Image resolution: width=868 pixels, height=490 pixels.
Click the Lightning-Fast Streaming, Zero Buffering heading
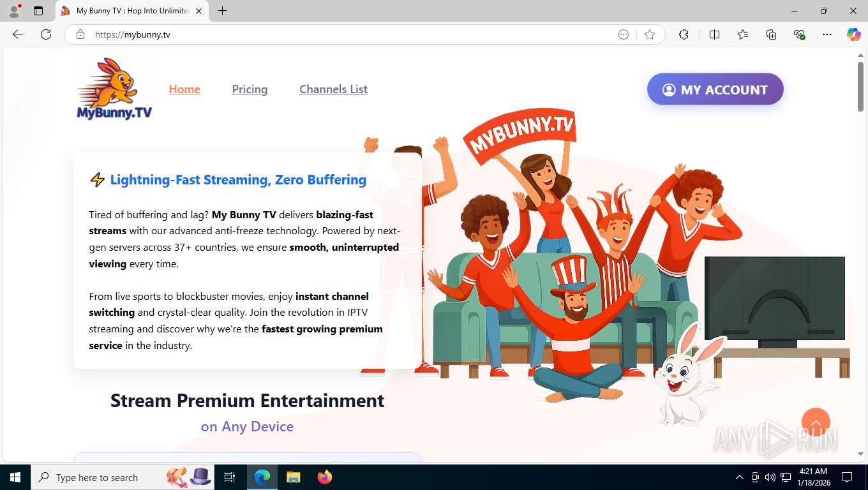tap(238, 180)
